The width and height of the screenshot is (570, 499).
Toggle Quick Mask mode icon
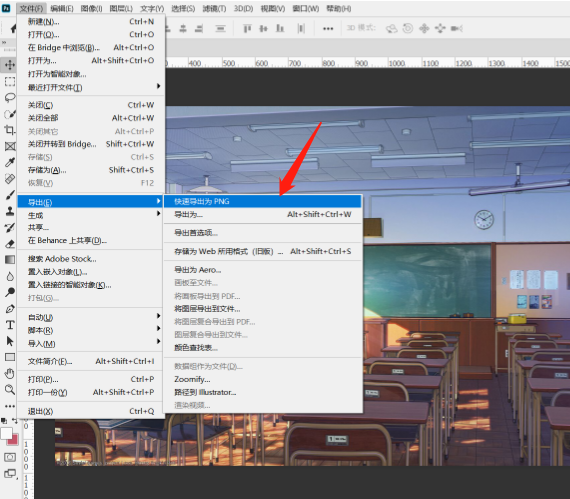pos(9,457)
